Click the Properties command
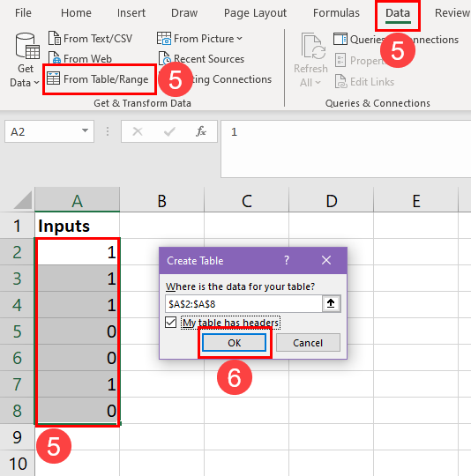Viewport: 471px width, 476px height. (x=362, y=61)
